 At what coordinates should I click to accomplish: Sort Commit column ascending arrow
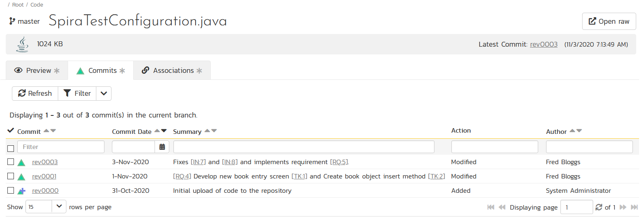46,131
